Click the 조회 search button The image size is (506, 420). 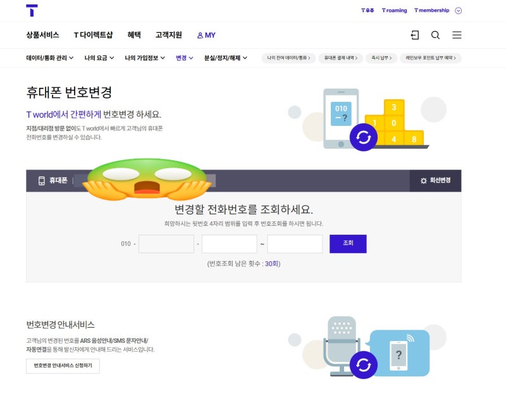point(348,244)
